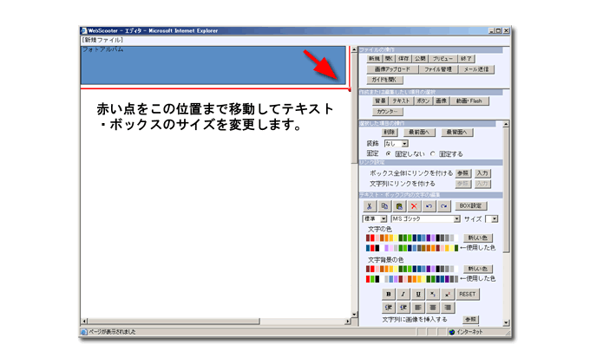Click 入力 next to ボックス全体にリンクを付ける
The image size is (590, 364).
[482, 173]
